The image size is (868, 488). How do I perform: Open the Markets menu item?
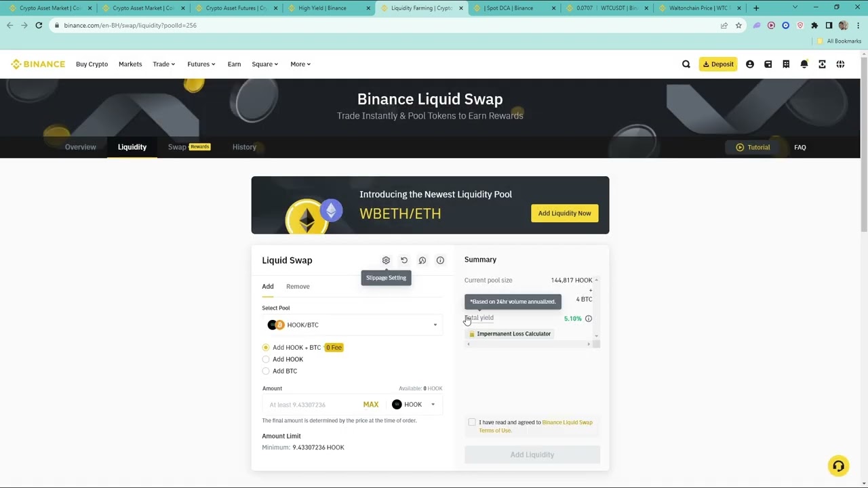point(130,64)
